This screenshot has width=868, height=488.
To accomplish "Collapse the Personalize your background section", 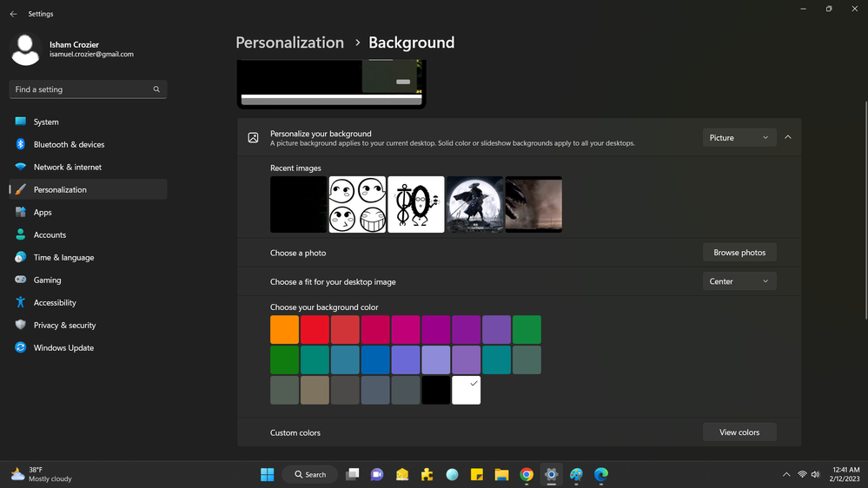I will 788,137.
